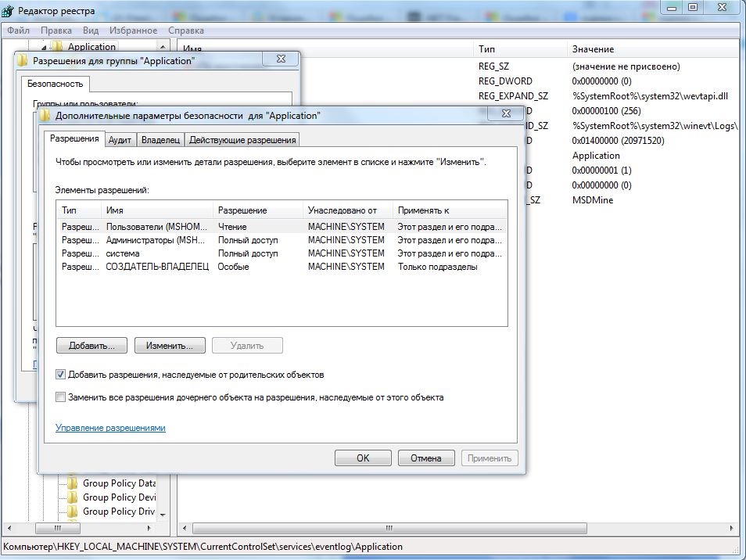Click the tree pane horizontal scrollbar thumb

[x=58, y=528]
